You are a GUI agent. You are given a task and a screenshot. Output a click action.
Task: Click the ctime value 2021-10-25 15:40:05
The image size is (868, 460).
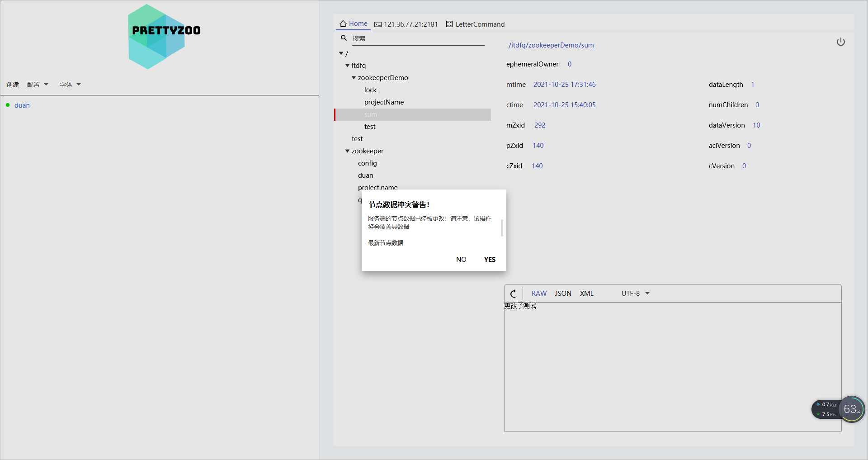coord(564,105)
